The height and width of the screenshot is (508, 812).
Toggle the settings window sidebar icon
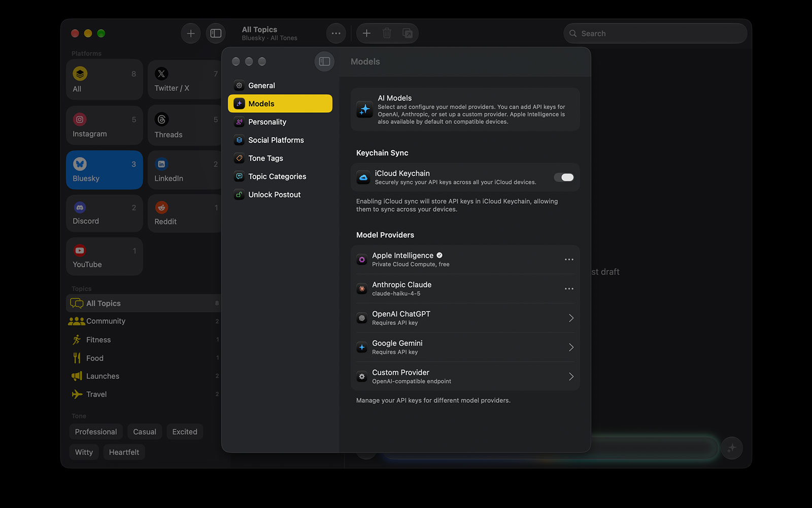coord(324,61)
